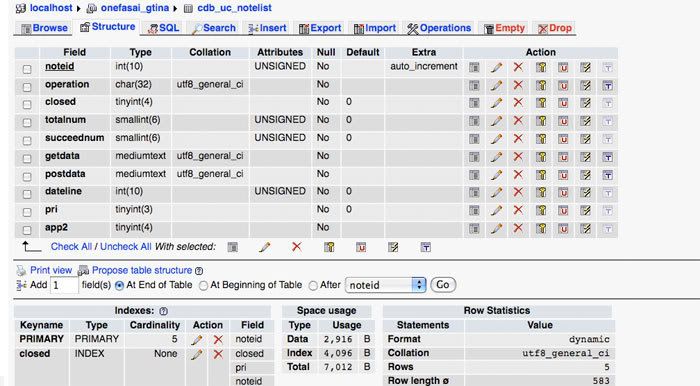The width and height of the screenshot is (700, 386).
Task: Select At End of Table radio
Action: [119, 286]
